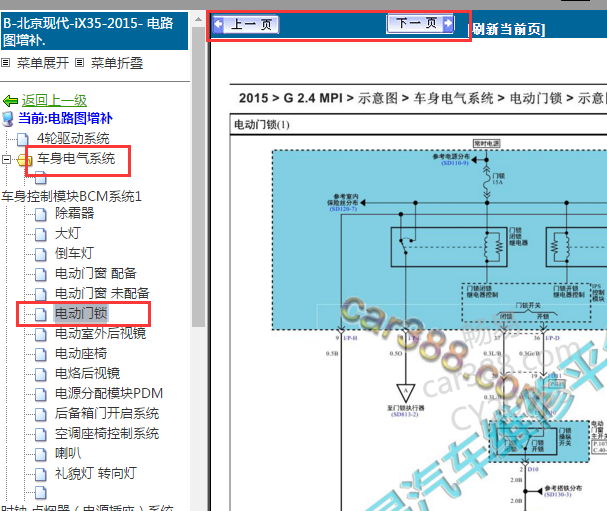Click the green back arrow icon

(x=10, y=101)
